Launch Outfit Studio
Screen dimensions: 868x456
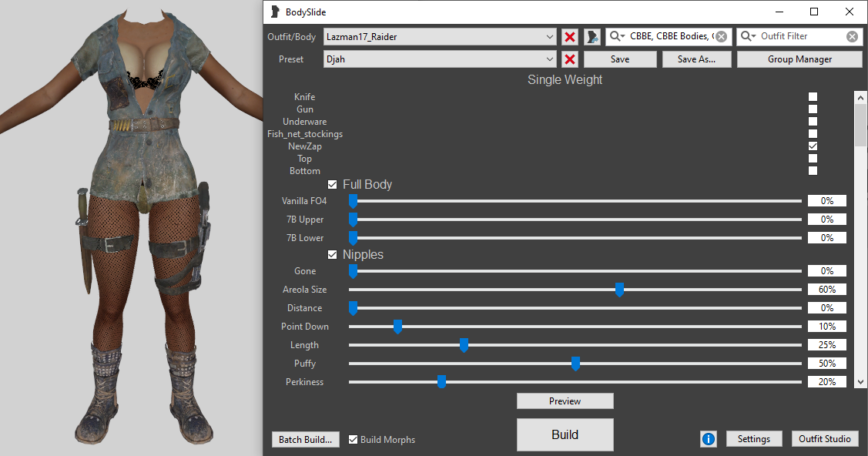tap(824, 439)
